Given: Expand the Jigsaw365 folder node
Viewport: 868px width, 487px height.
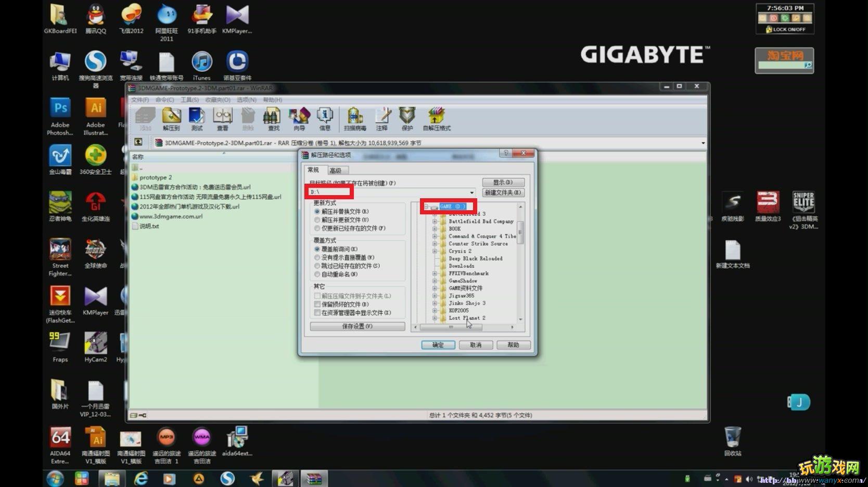Looking at the screenshot, I should point(435,296).
